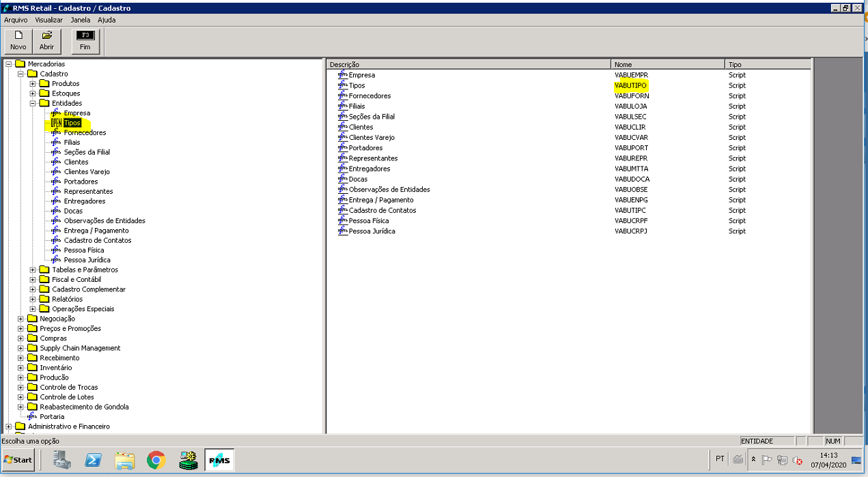Image resolution: width=868 pixels, height=477 pixels.
Task: Open the Ajuda menu
Action: 107,20
